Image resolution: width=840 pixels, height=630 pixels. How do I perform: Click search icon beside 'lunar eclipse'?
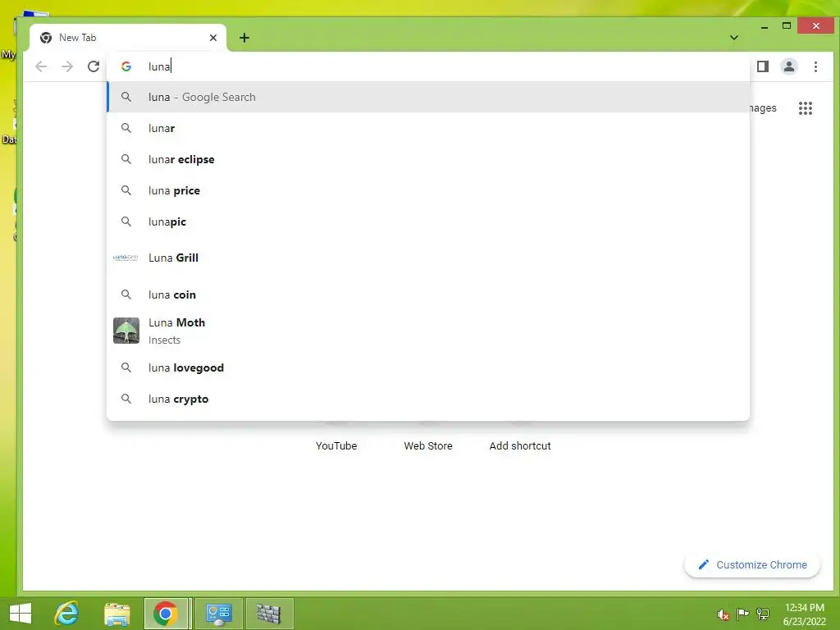126,159
